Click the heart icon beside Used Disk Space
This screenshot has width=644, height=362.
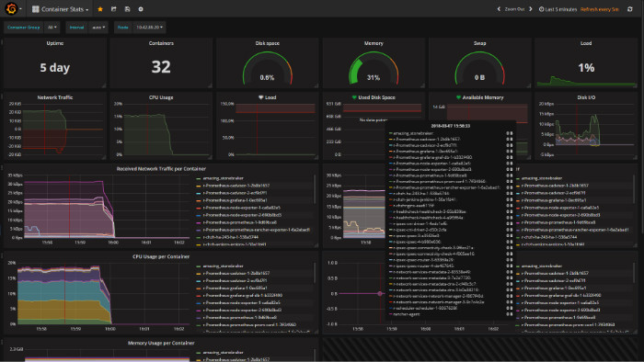(354, 97)
